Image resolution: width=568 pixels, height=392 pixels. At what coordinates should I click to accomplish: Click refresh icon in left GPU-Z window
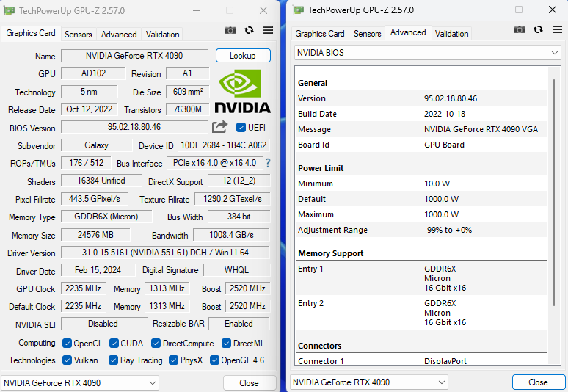(249, 30)
